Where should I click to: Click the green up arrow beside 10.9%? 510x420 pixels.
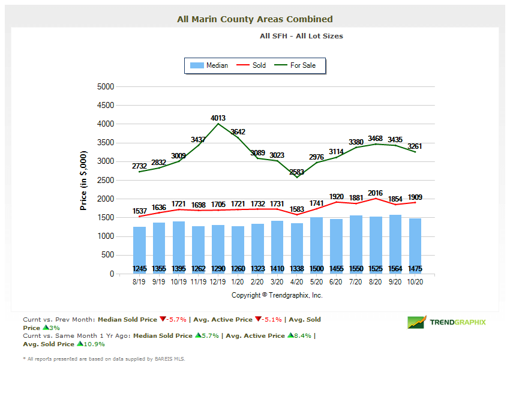click(x=80, y=344)
